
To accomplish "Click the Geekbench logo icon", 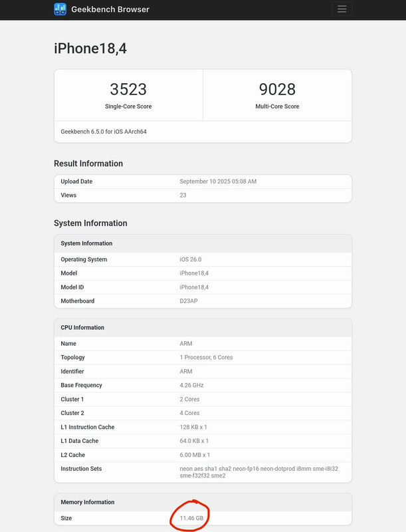I will point(60,9).
